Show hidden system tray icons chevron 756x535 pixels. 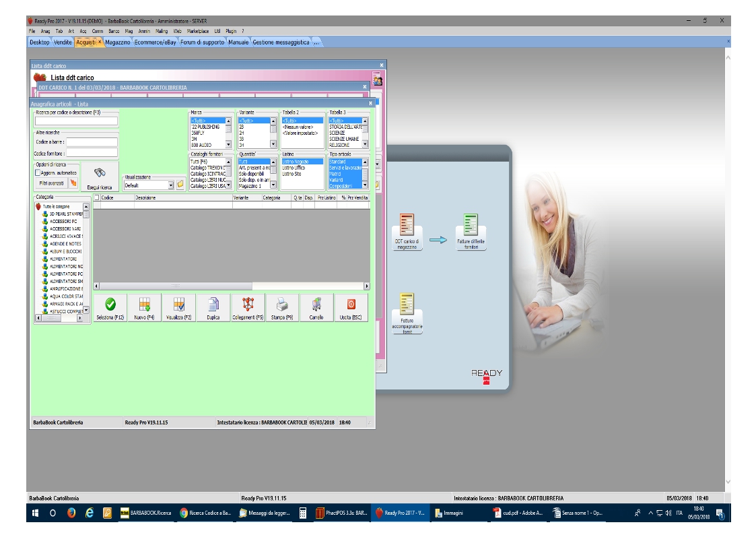(651, 513)
